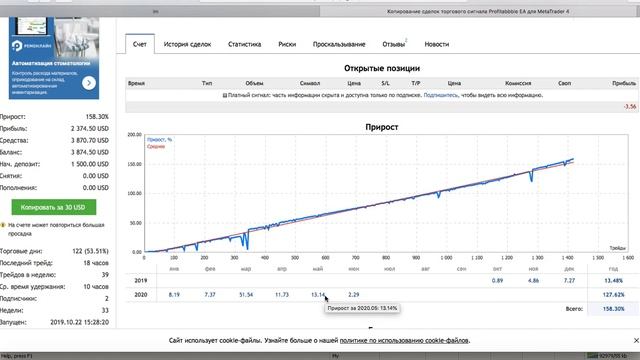
Task: Open the cookie policy link
Action: (404, 340)
